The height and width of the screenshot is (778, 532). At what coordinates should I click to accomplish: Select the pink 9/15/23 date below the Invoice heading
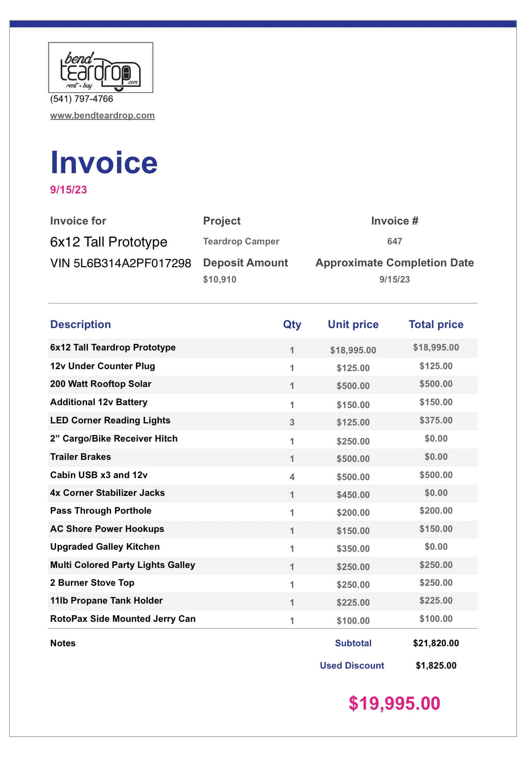pos(68,190)
